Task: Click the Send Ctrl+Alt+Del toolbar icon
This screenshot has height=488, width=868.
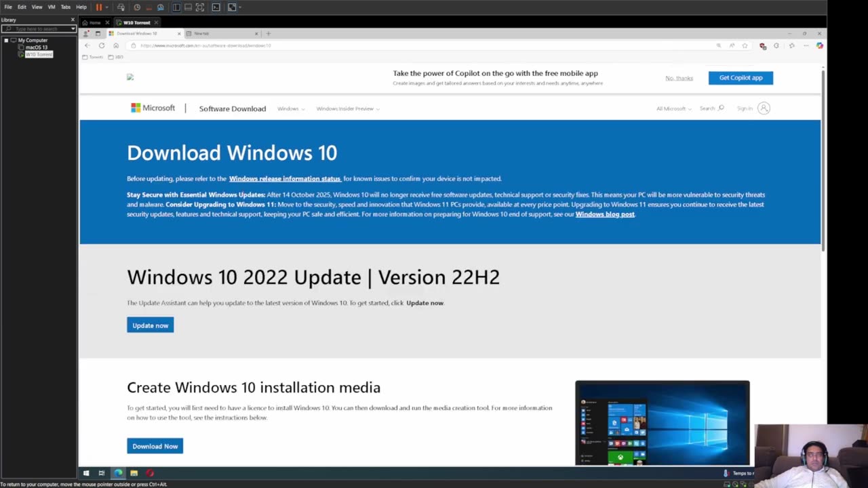Action: [121, 7]
